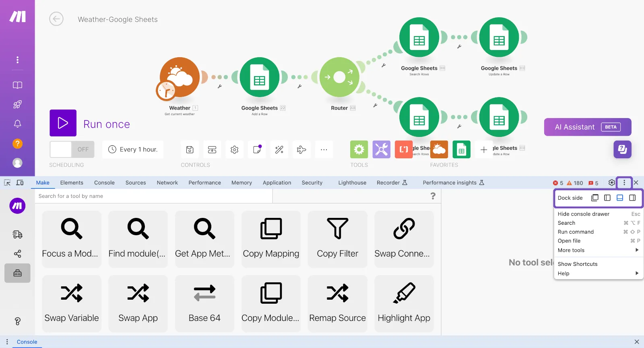Viewport: 644px width, 348px height.
Task: Choose Hide console drawer
Action: [x=599, y=214]
